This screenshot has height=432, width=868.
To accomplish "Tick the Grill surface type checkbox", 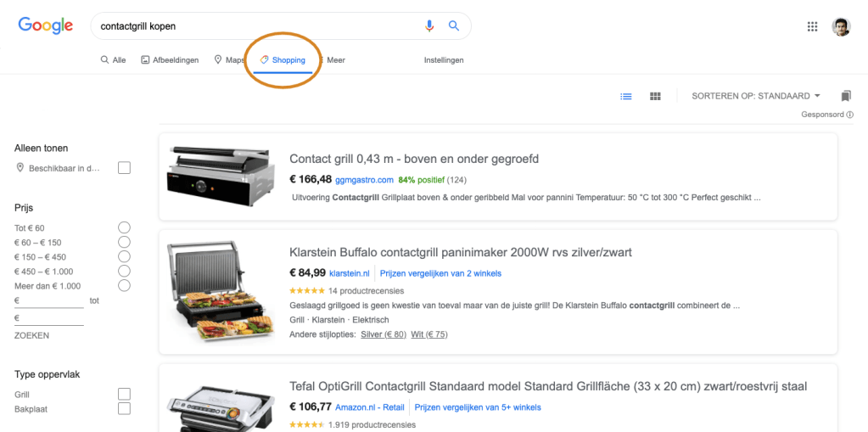I will [124, 394].
